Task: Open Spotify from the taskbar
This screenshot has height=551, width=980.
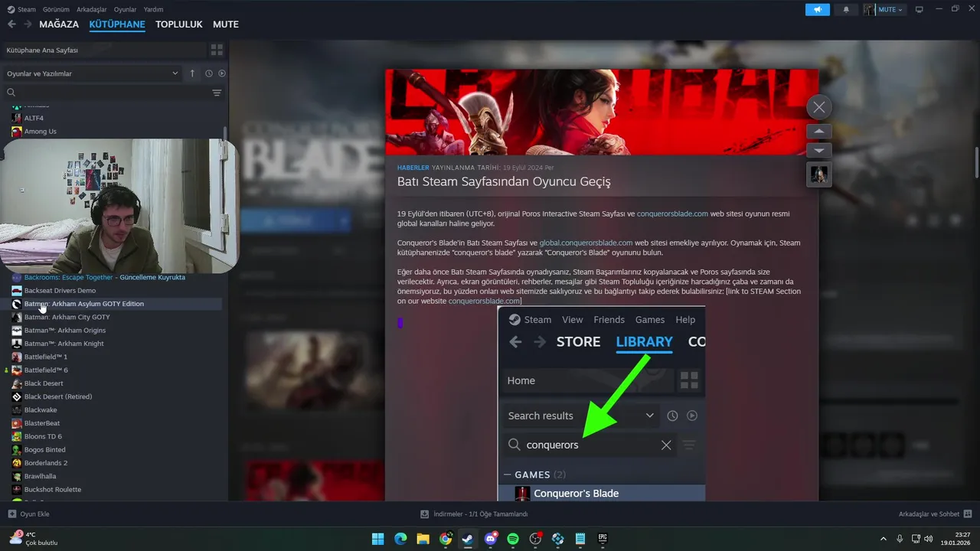Action: click(x=513, y=539)
